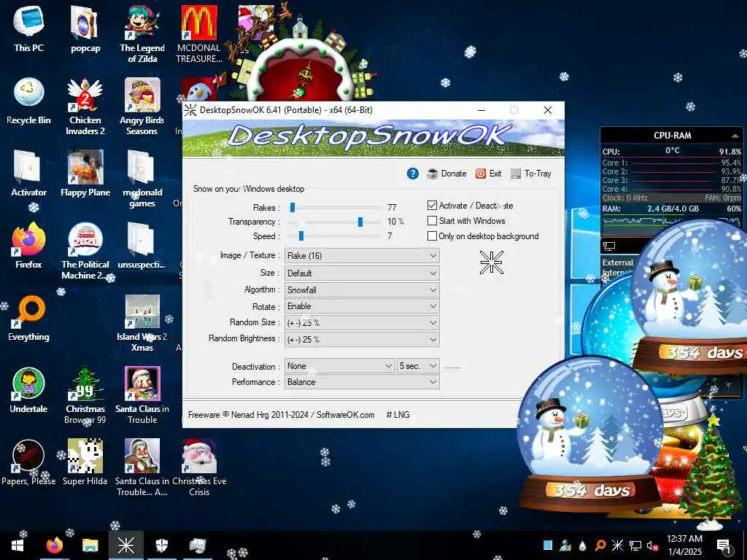Image resolution: width=747 pixels, height=560 pixels.
Task: Click the Exit button in DesktopSnowOK
Action: [488, 174]
